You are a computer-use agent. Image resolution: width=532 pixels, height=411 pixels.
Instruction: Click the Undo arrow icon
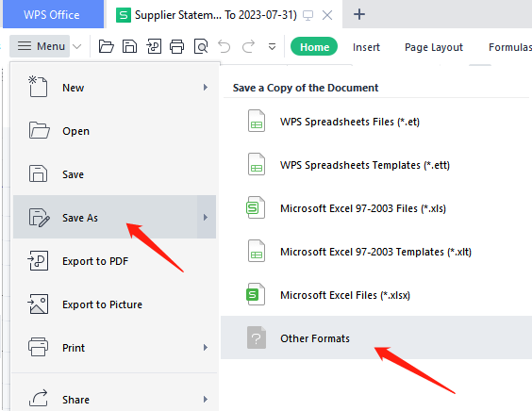(224, 46)
